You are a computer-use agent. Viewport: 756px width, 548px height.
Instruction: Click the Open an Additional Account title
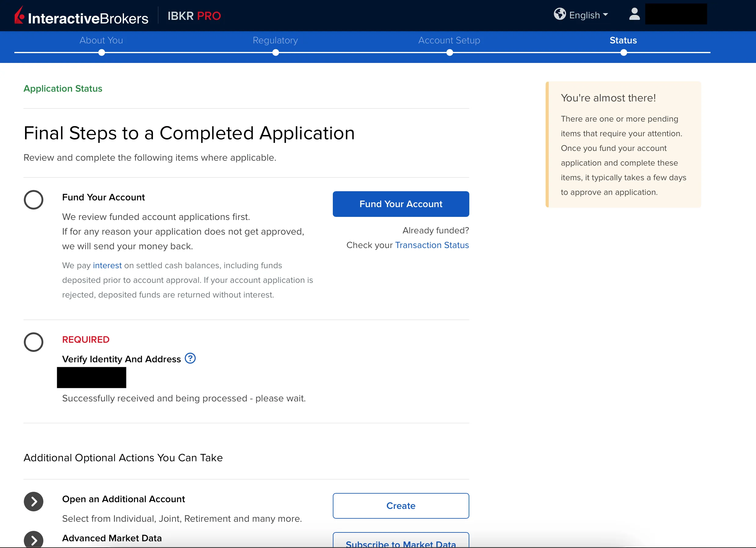pos(123,499)
